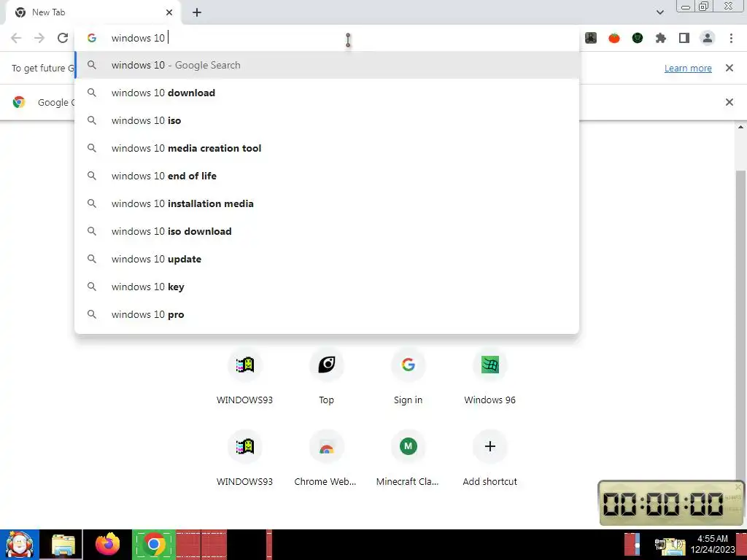Pick the 'windows 10 iso' suggestion
This screenshot has height=560, width=747.
327,120
